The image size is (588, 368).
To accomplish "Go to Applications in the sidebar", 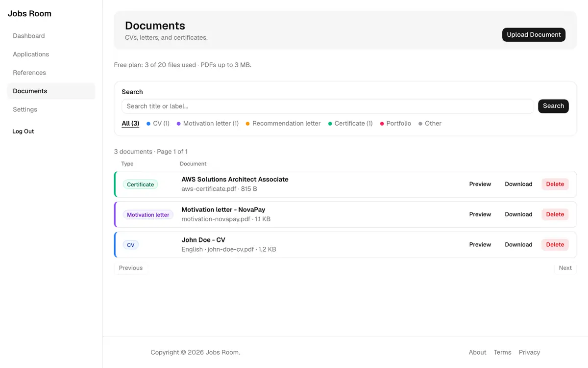I will pyautogui.click(x=51, y=54).
